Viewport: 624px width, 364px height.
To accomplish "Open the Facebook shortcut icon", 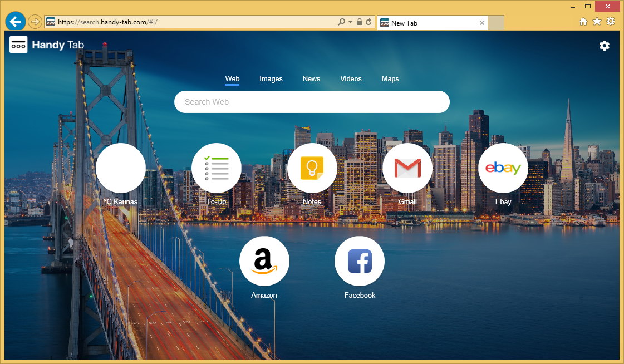I will [x=360, y=261].
